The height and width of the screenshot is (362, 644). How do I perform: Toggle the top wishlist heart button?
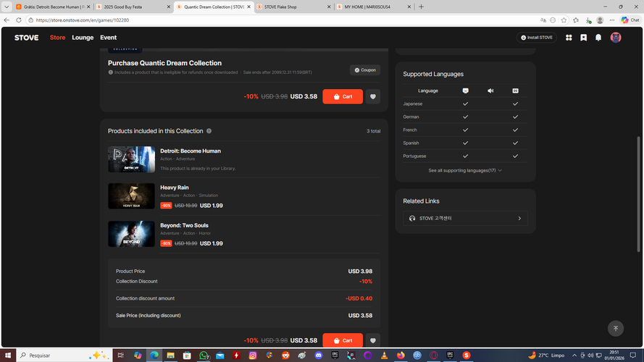[372, 96]
